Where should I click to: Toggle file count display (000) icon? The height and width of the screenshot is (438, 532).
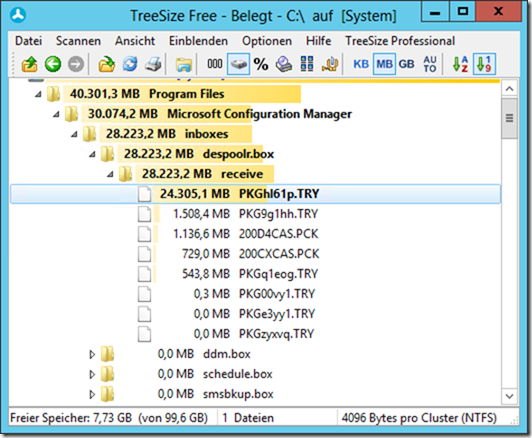215,64
